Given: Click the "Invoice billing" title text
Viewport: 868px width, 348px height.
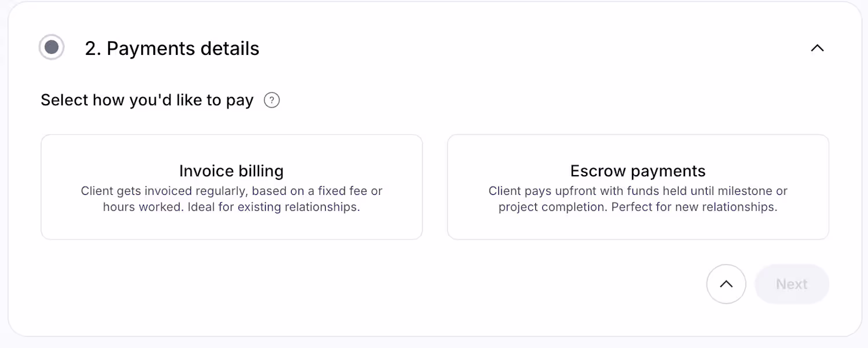Looking at the screenshot, I should [231, 171].
